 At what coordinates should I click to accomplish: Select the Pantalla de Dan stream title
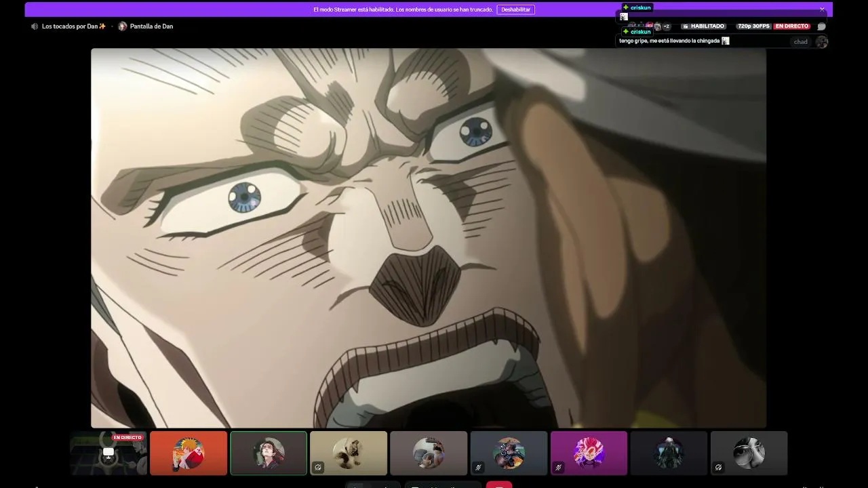point(151,26)
